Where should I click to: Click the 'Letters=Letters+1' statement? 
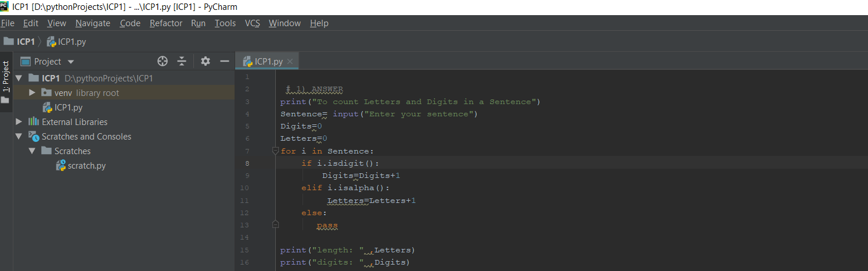[372, 201]
